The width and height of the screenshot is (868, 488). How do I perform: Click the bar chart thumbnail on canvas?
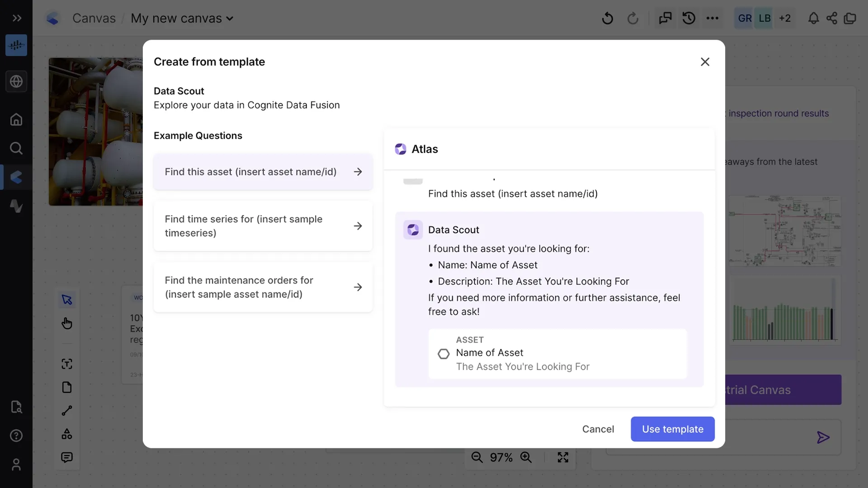coord(785,310)
